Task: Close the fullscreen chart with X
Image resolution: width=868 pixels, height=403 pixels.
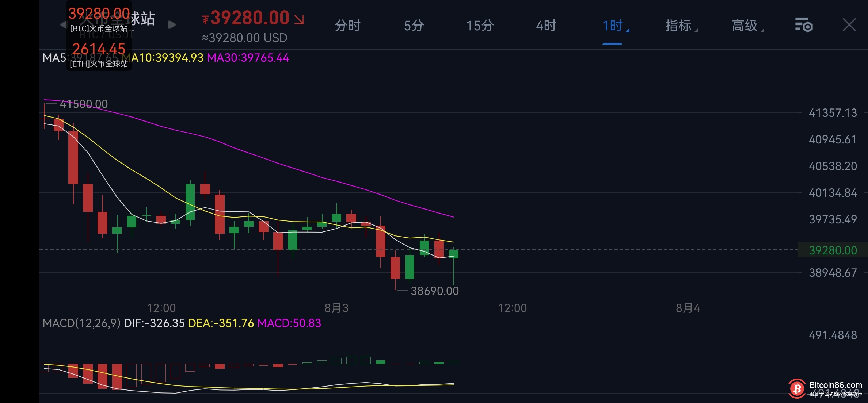Action: pos(849,25)
